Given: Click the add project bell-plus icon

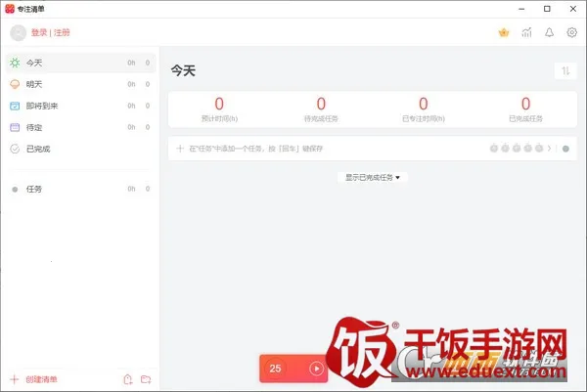Looking at the screenshot, I should click(x=126, y=379).
